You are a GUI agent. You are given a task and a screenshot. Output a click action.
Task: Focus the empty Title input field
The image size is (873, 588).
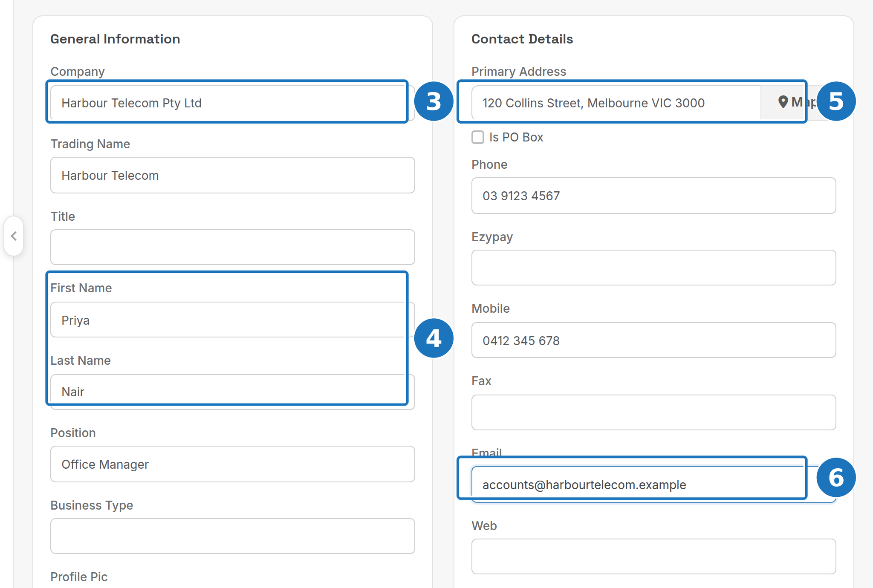(x=233, y=247)
